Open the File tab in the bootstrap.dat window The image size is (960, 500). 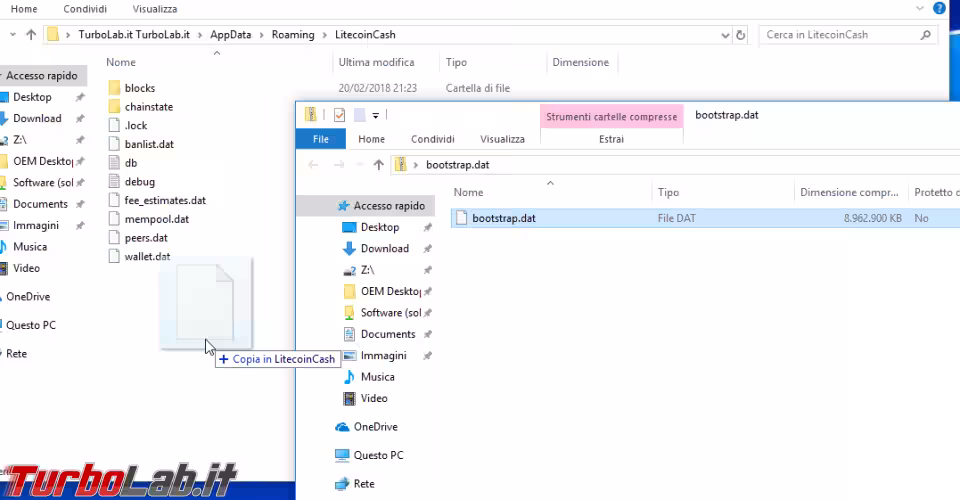click(x=321, y=139)
